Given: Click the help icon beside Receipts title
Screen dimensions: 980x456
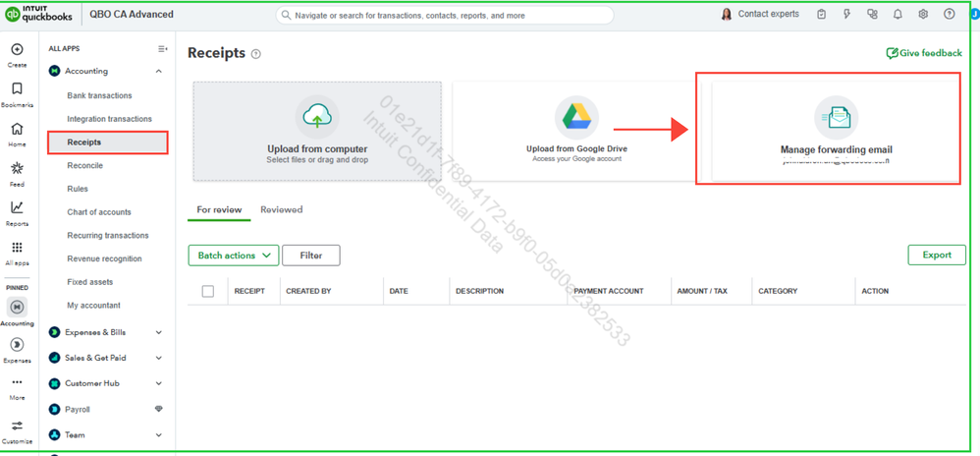Looking at the screenshot, I should (x=255, y=54).
